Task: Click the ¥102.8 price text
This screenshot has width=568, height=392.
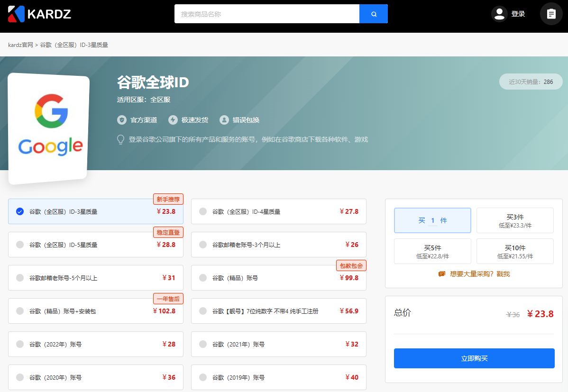Action: pyautogui.click(x=164, y=311)
